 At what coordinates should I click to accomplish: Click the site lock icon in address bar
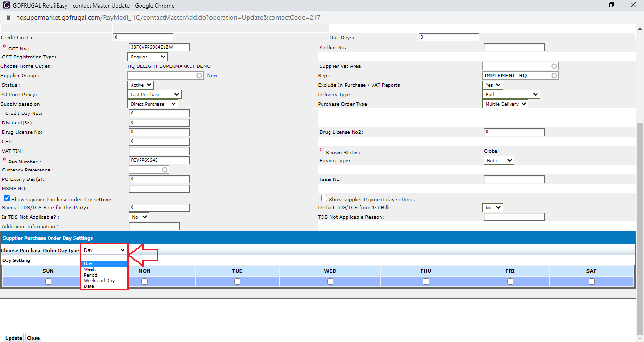pyautogui.click(x=8, y=17)
